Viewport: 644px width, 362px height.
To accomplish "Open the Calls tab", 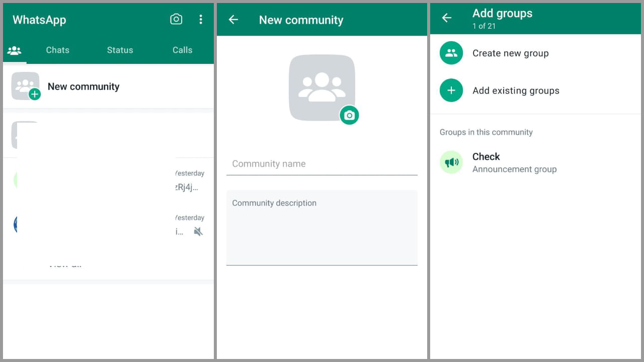I will [x=182, y=50].
